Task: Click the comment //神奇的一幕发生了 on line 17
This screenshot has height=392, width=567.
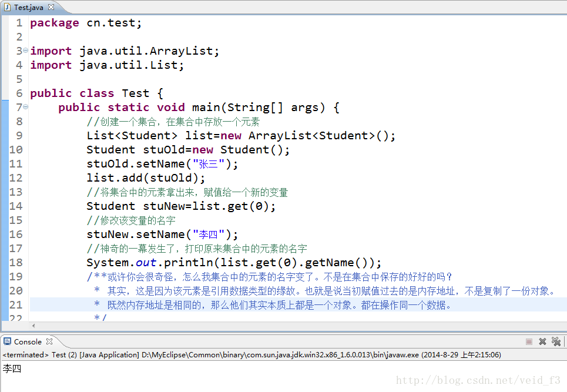Action: 197,249
